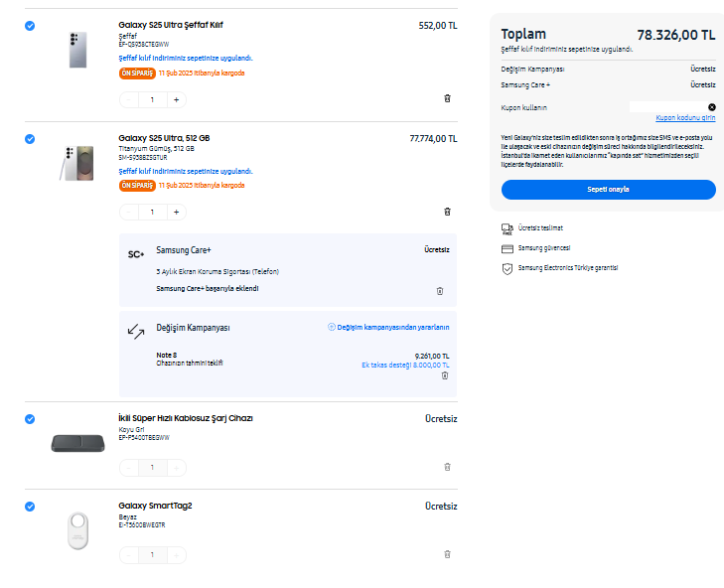The image size is (724, 588).
Task: Clear the coupon code field
Action: pyautogui.click(x=712, y=106)
